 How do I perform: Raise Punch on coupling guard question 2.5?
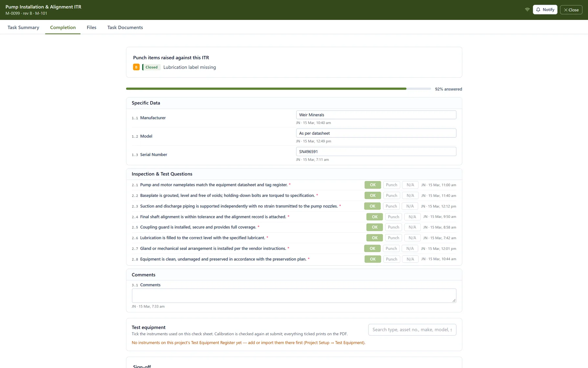(x=393, y=227)
